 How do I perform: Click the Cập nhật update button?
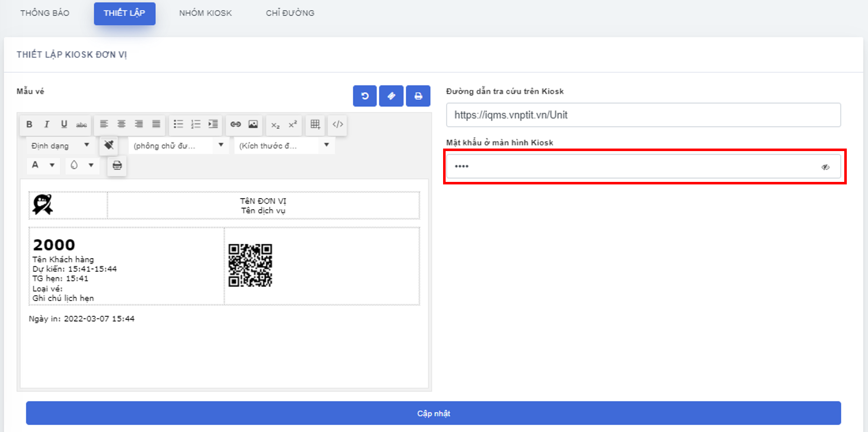click(433, 413)
